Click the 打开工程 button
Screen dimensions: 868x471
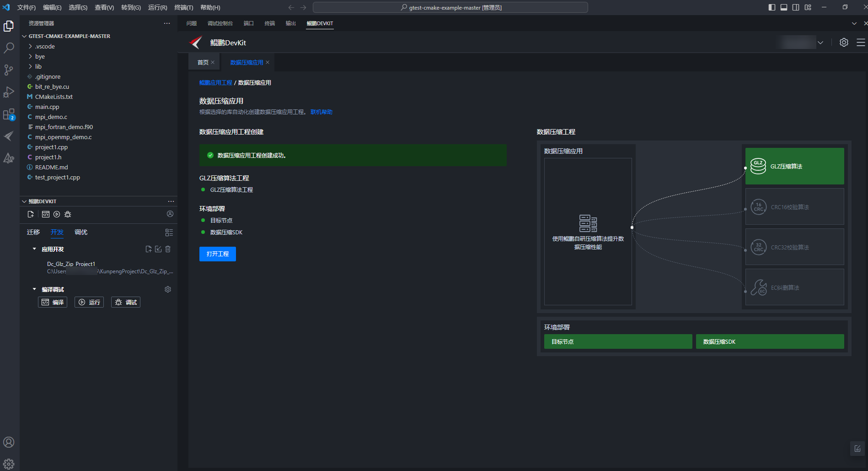pos(218,254)
